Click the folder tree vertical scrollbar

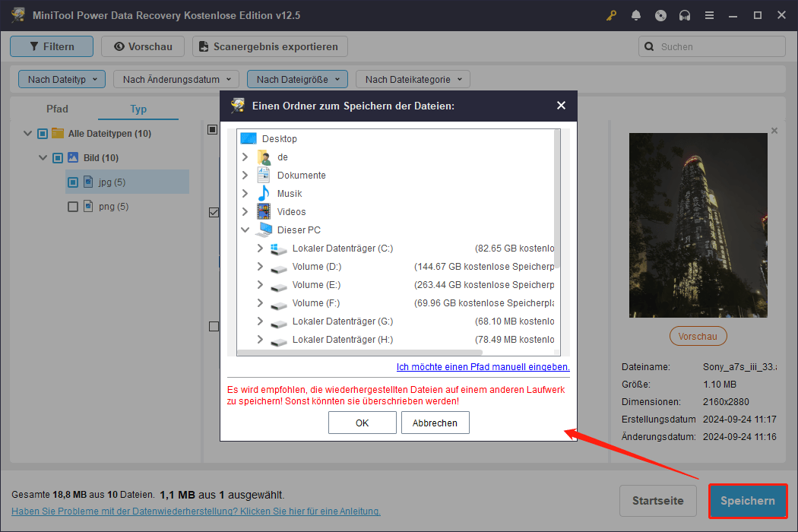coord(557,198)
